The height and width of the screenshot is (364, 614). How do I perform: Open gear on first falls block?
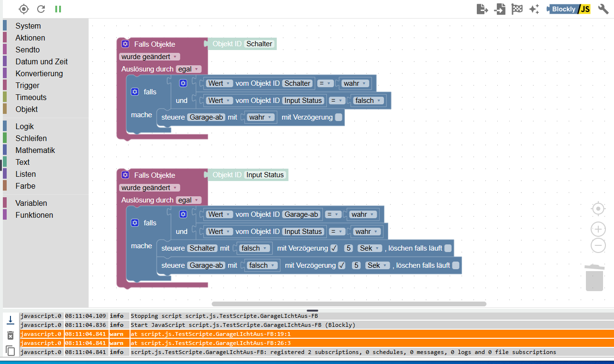coord(135,91)
